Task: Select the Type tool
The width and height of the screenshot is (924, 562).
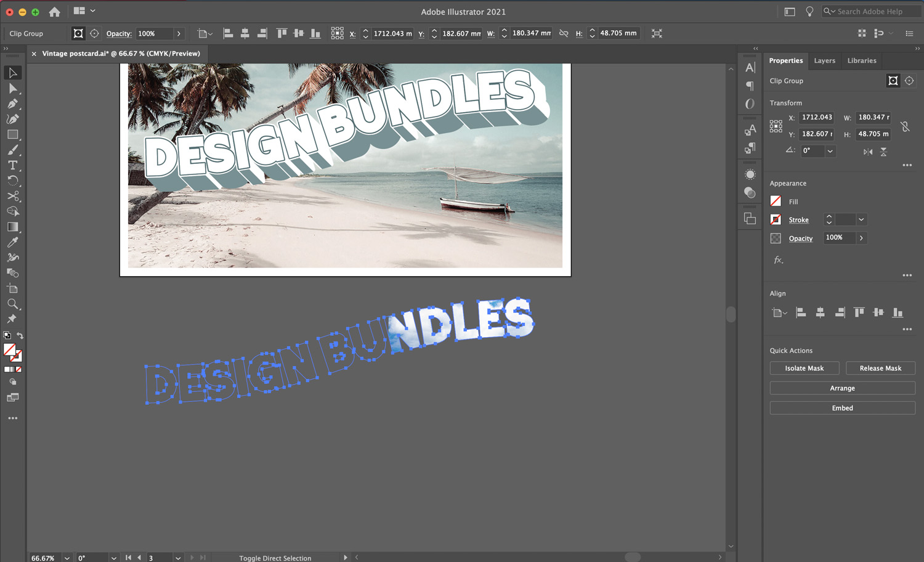Action: coord(12,165)
